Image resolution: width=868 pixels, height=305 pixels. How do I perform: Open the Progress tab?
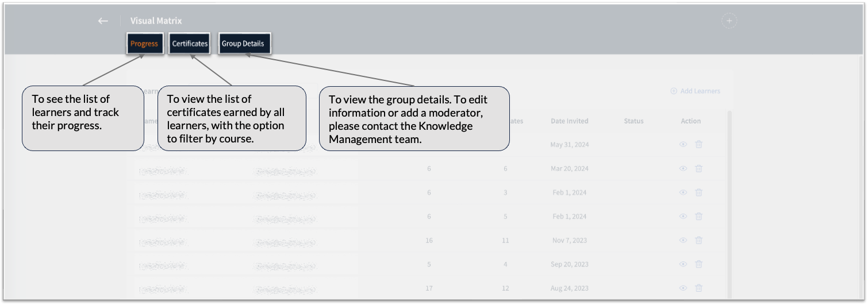[144, 44]
